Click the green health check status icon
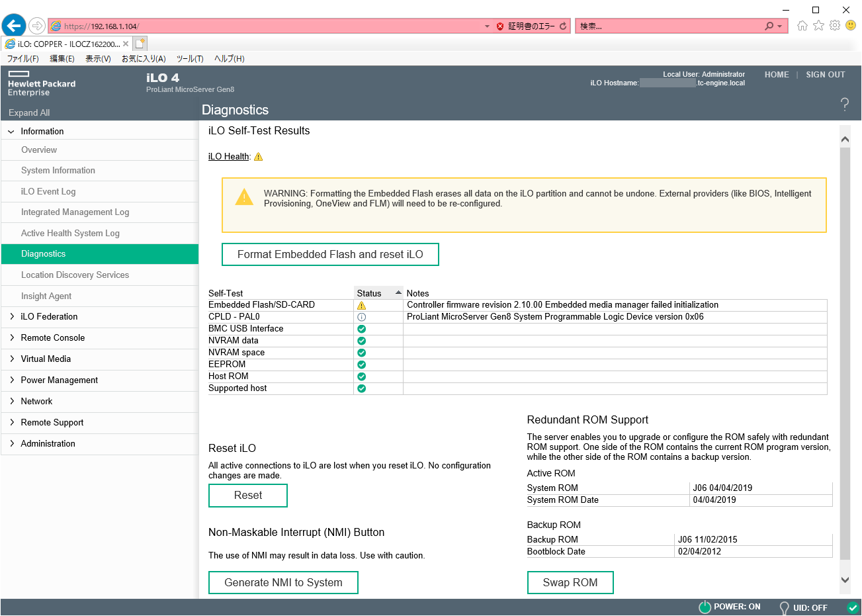The image size is (862, 616). [853, 607]
